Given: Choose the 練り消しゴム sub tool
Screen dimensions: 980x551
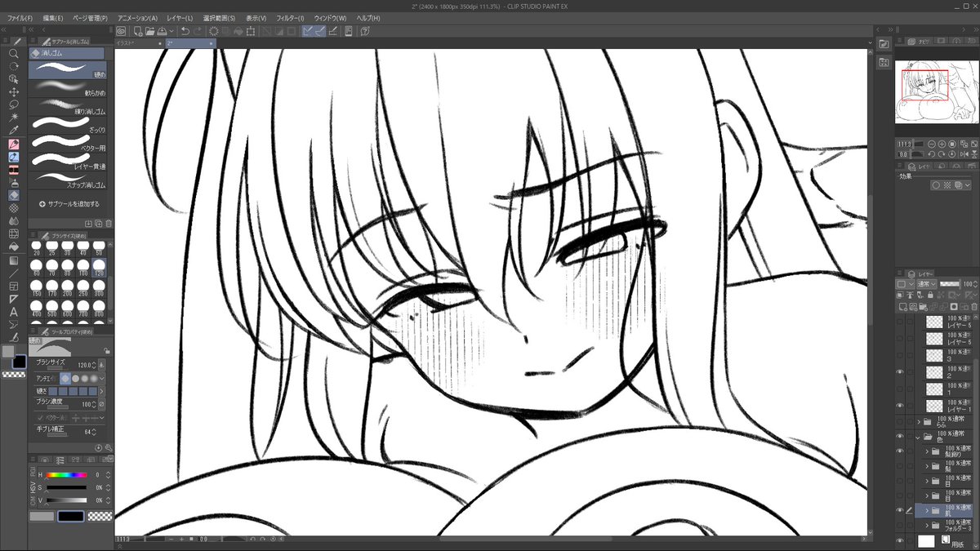Looking at the screenshot, I should (67, 106).
